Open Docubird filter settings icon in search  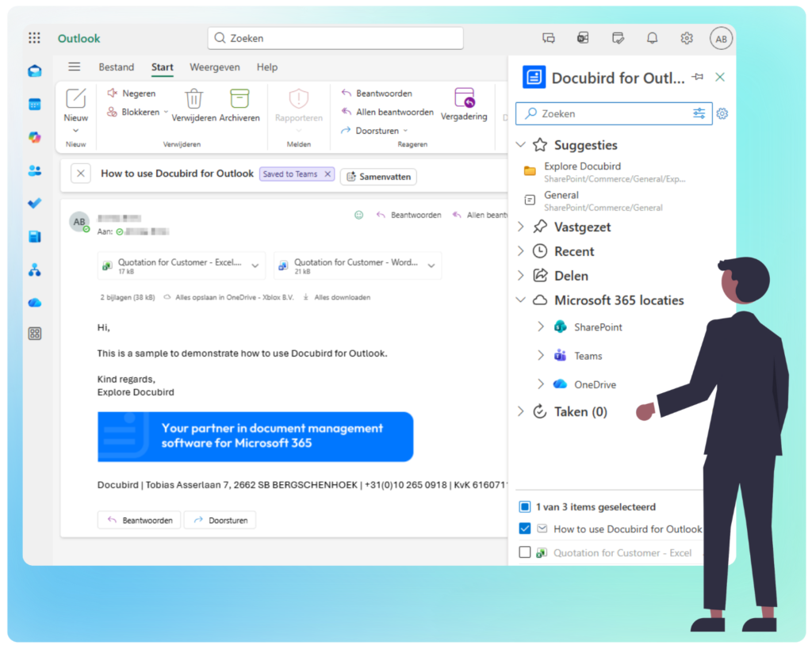pos(699,113)
